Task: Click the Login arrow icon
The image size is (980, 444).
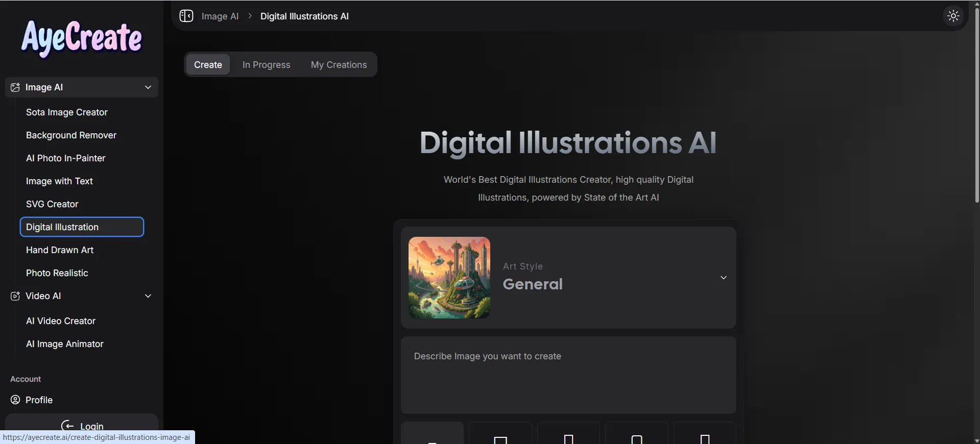Action: pyautogui.click(x=67, y=426)
